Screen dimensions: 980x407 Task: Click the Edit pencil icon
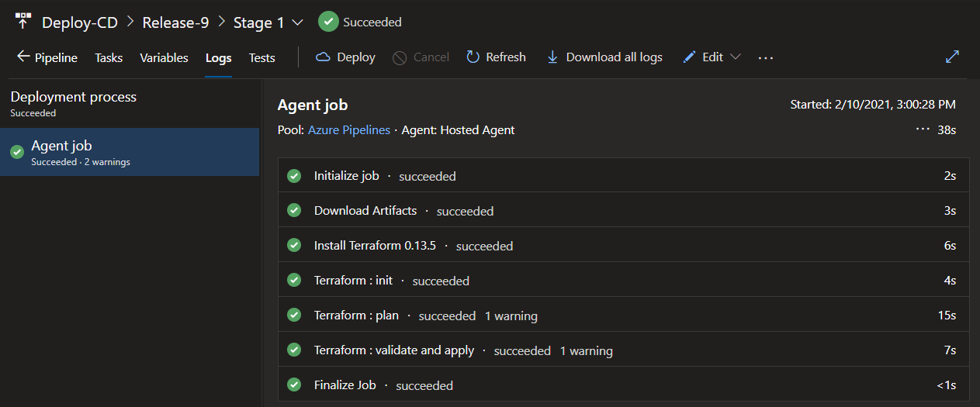689,57
